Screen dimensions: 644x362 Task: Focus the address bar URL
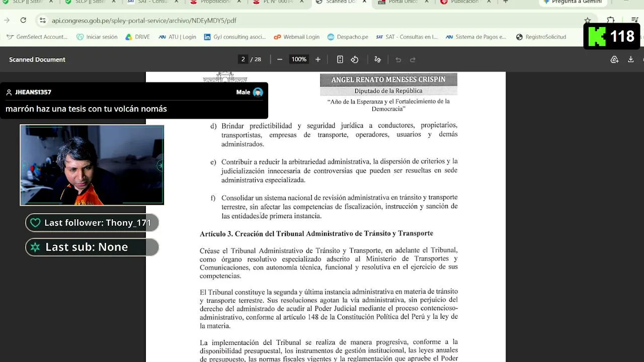click(x=144, y=21)
